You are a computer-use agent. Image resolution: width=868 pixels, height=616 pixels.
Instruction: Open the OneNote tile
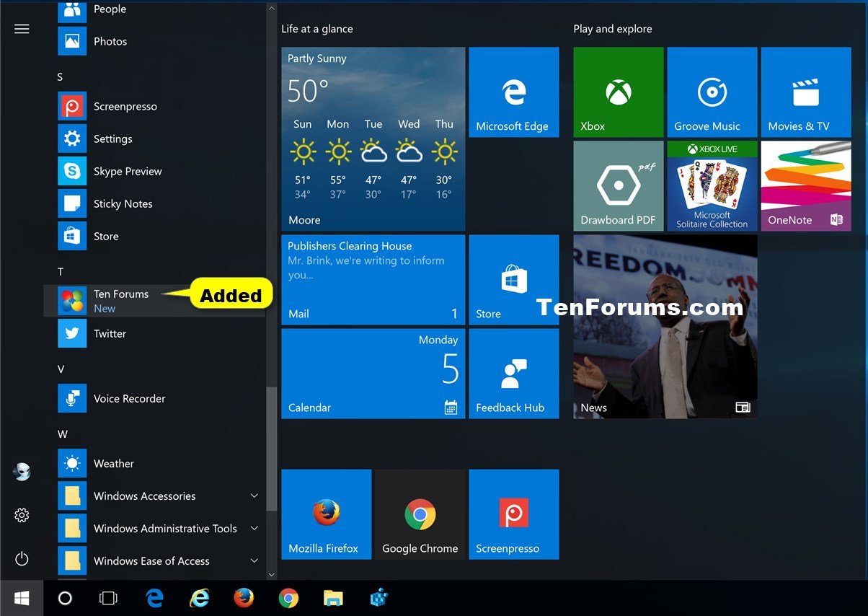[x=806, y=186]
